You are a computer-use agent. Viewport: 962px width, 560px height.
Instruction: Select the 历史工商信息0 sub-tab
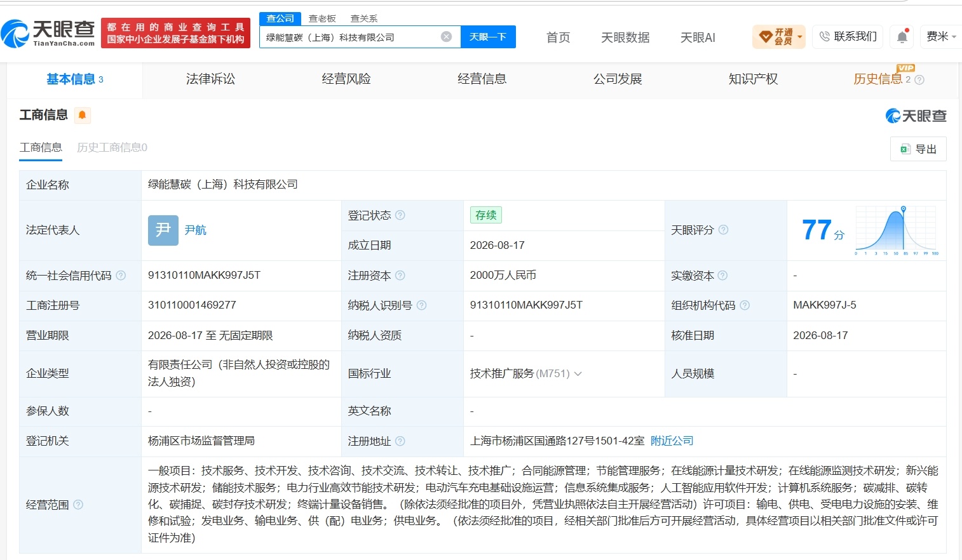[x=112, y=147]
